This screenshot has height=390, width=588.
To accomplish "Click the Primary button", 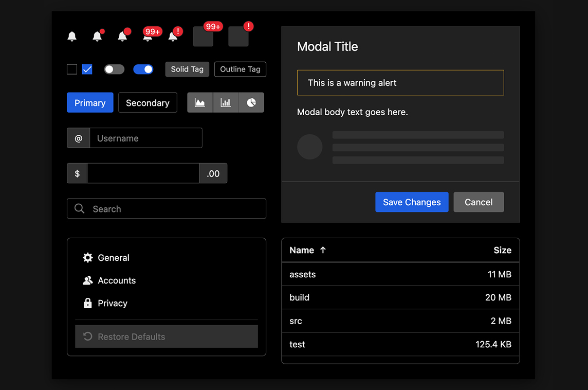I will [x=90, y=102].
